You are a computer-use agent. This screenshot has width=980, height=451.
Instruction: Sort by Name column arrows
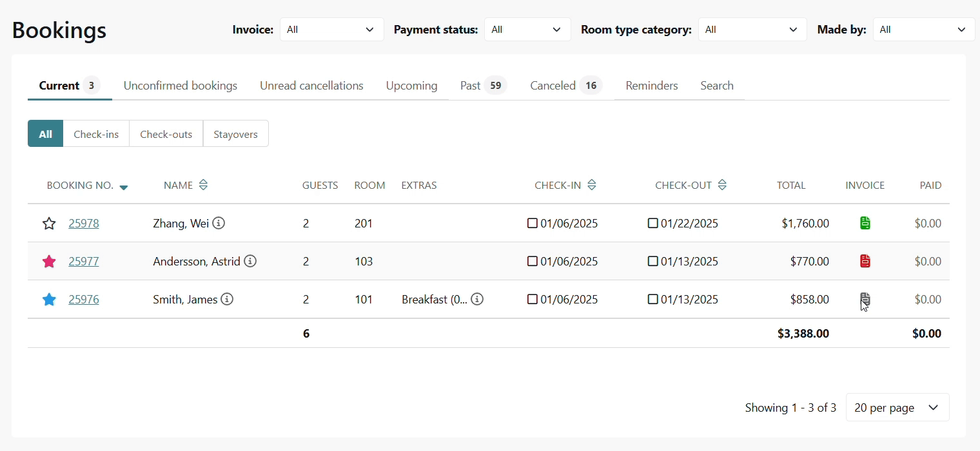[203, 186]
